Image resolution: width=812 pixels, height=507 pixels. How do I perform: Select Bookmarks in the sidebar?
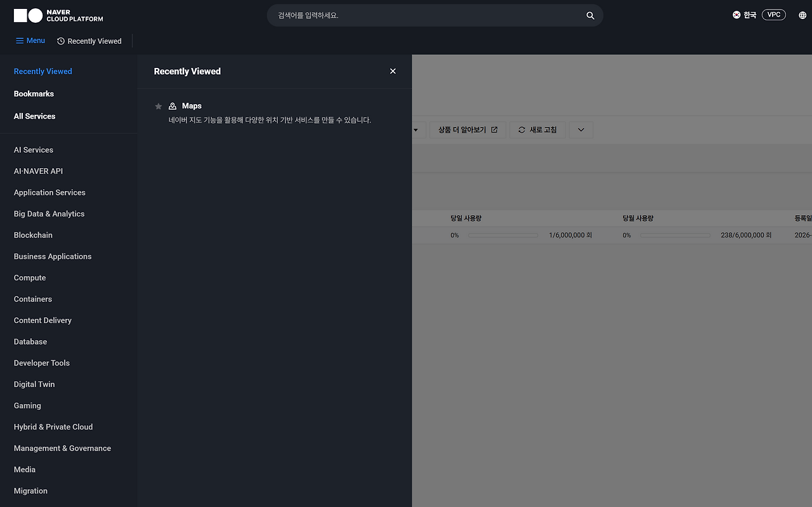(x=34, y=94)
